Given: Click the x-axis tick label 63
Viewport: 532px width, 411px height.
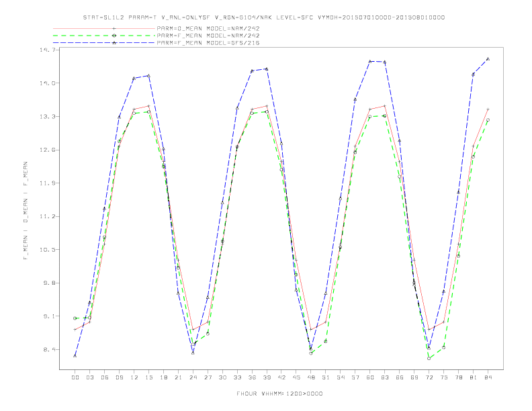Looking at the screenshot, I should pyautogui.click(x=385, y=377).
